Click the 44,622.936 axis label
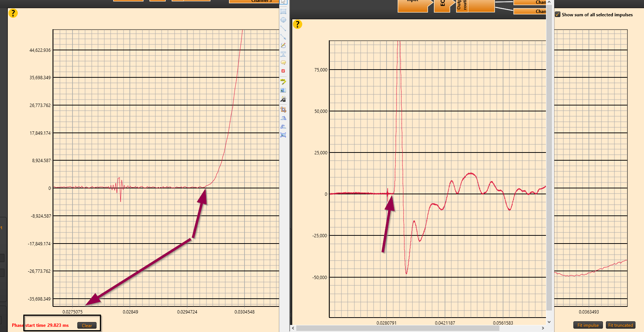 pyautogui.click(x=40, y=50)
